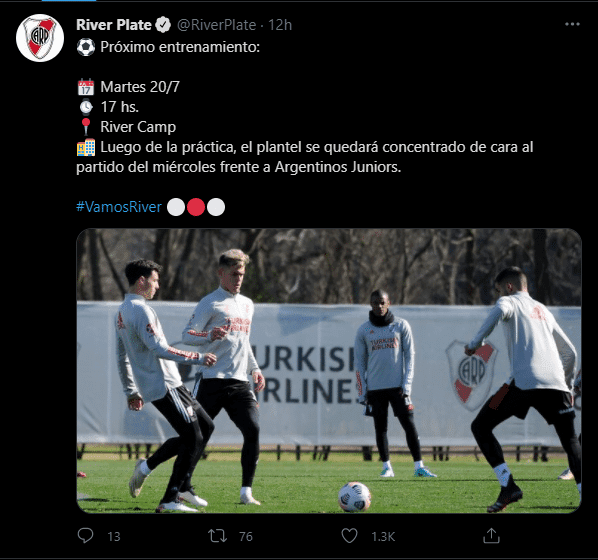This screenshot has width=598, height=560.
Task: Click the 13 replies count
Action: click(114, 536)
